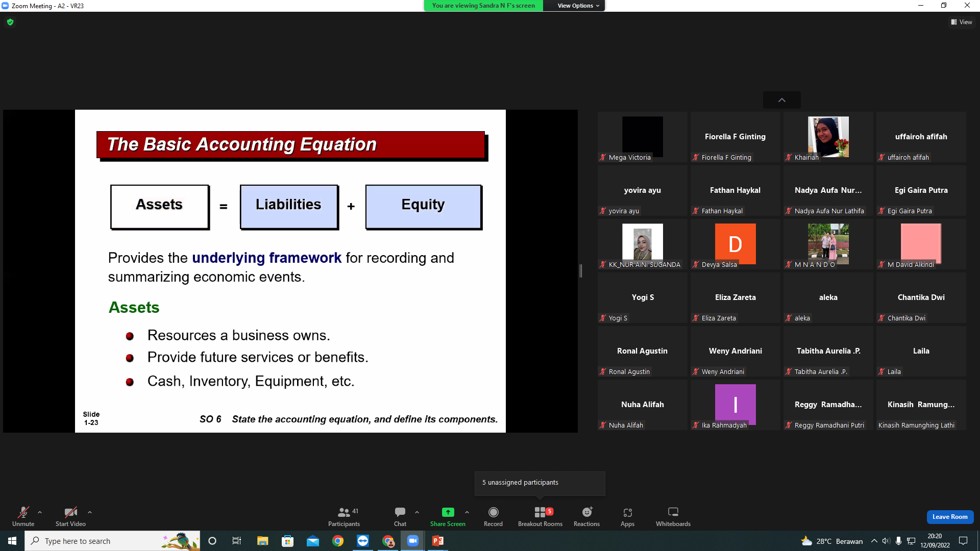This screenshot has height=551, width=980.
Task: Click 'You are viewing Sandra N F's screen' banner
Action: [483, 6]
